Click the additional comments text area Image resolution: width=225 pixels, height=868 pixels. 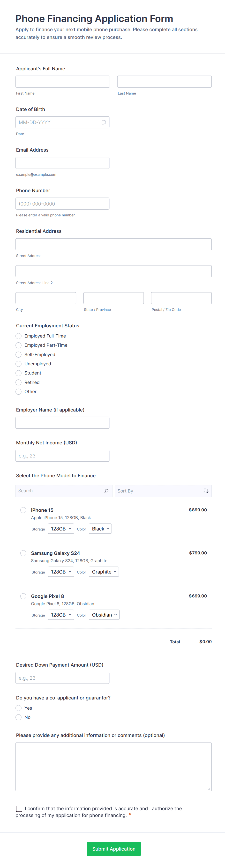(x=113, y=767)
